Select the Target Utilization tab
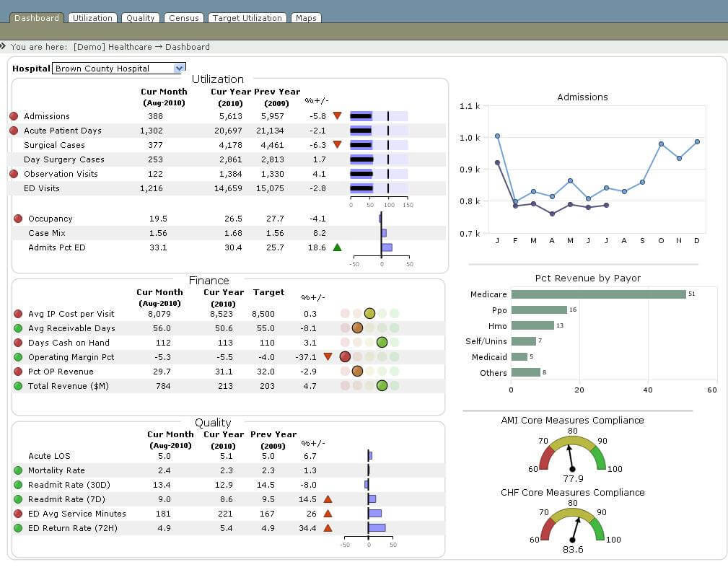Screen dimensions: 728x575 [247, 17]
